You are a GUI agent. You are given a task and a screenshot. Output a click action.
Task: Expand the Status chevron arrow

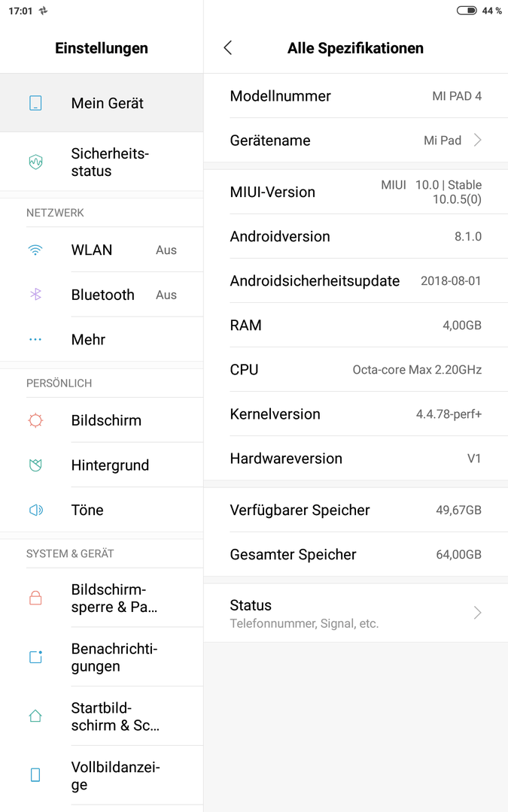[477, 613]
